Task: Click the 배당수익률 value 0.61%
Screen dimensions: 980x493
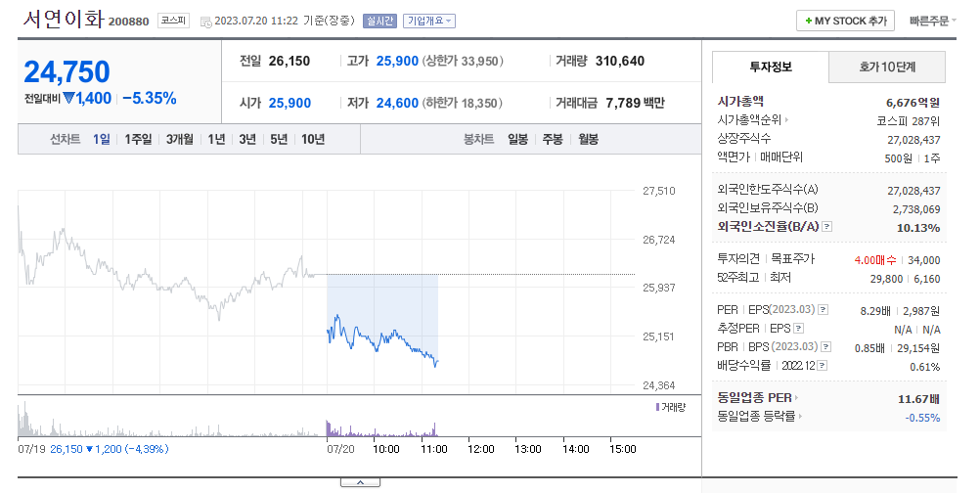Action: click(925, 367)
